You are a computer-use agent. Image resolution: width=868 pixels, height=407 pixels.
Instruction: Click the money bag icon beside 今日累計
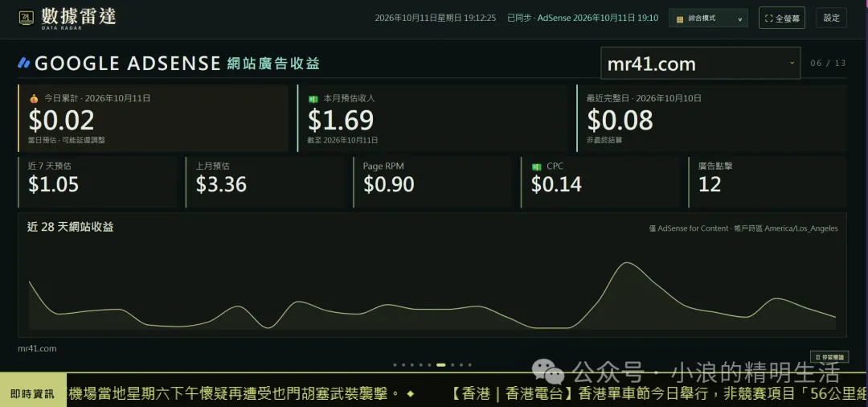(34, 99)
